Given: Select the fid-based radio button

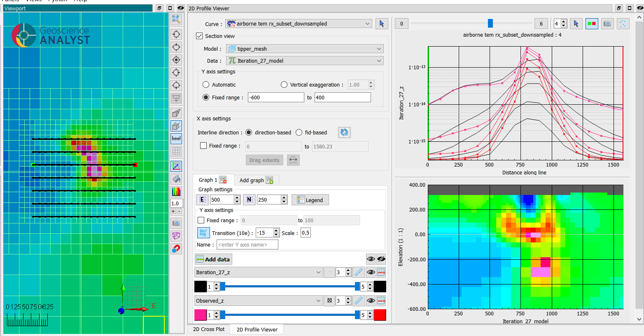Looking at the screenshot, I should click(x=299, y=132).
